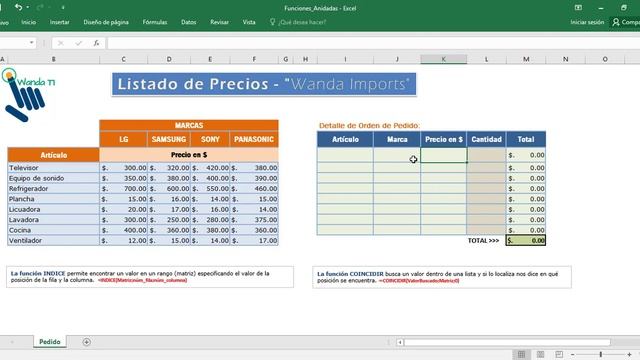The height and width of the screenshot is (360, 640).
Task: Open Ribbon Display Options icon
Action: pos(578,8)
